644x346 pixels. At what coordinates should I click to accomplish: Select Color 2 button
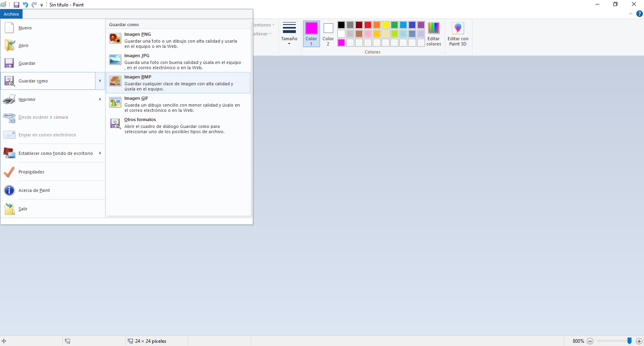point(328,34)
